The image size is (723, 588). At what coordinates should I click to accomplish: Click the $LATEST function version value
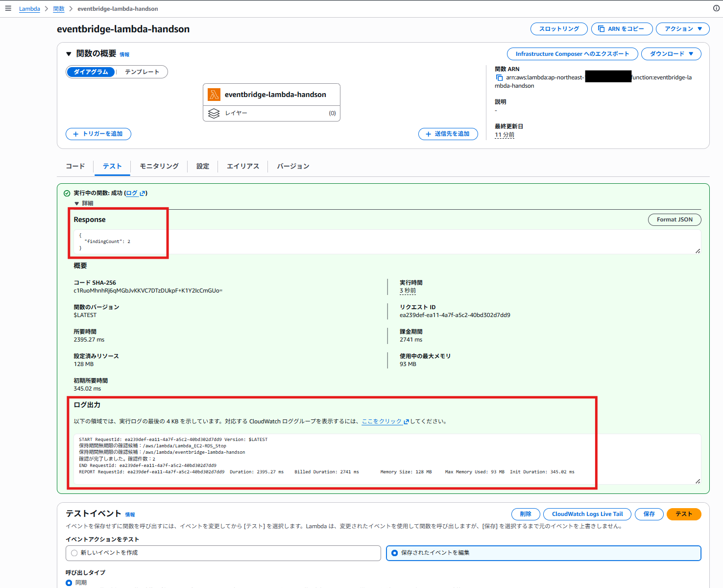coord(85,315)
